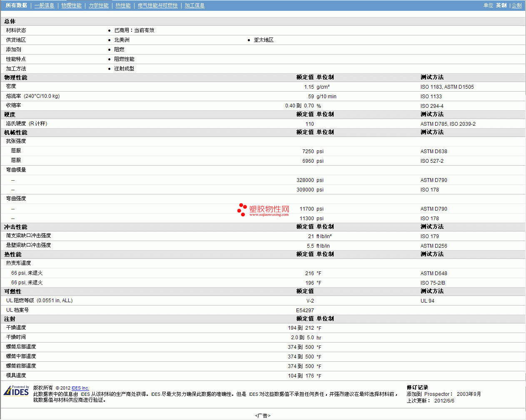Click the red dots 塑胶物性网 watermark icon

242,209
